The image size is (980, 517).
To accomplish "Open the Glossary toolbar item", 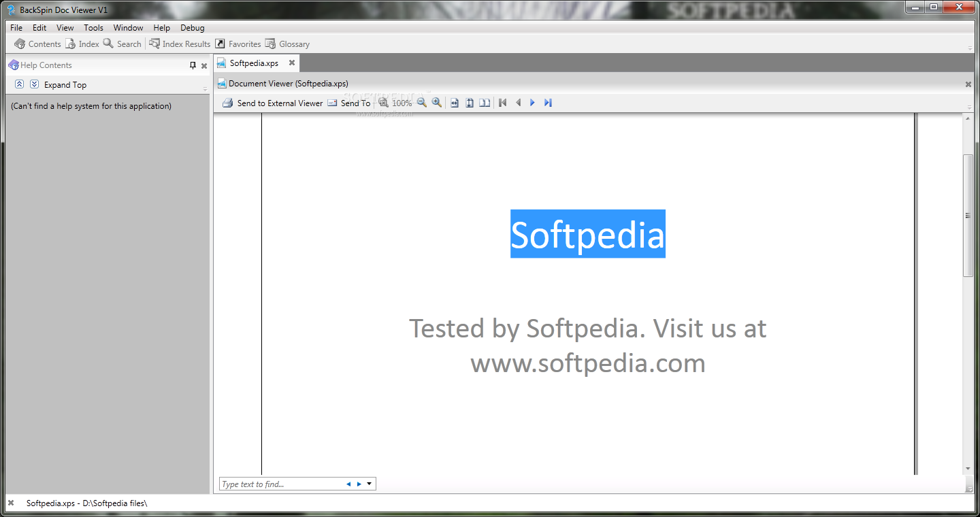I will click(x=287, y=44).
